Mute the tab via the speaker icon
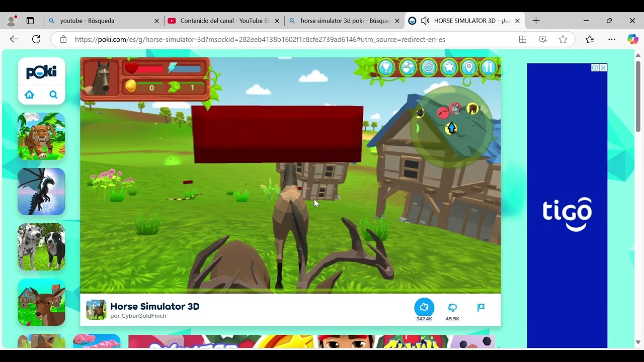The image size is (644, 362). pyautogui.click(x=425, y=21)
